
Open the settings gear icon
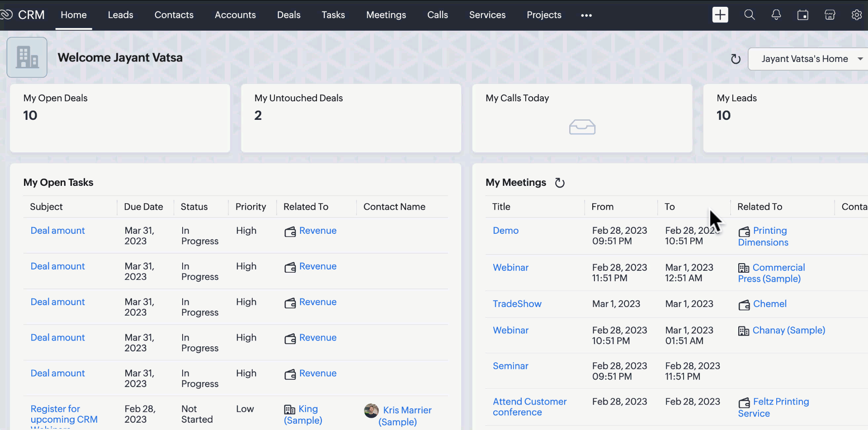(856, 15)
